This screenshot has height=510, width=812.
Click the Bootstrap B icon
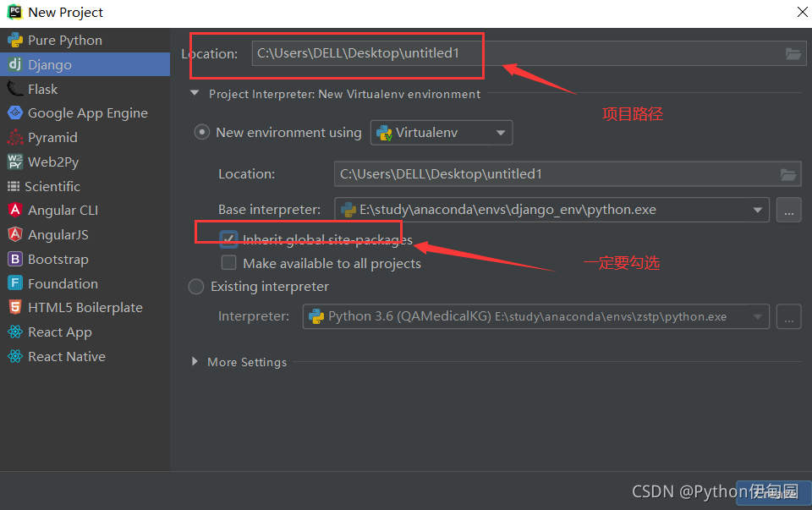click(x=15, y=259)
